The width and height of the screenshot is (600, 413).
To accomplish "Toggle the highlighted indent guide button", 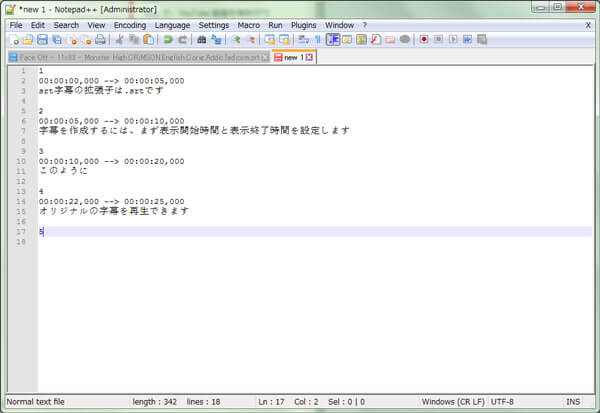I will [x=333, y=39].
